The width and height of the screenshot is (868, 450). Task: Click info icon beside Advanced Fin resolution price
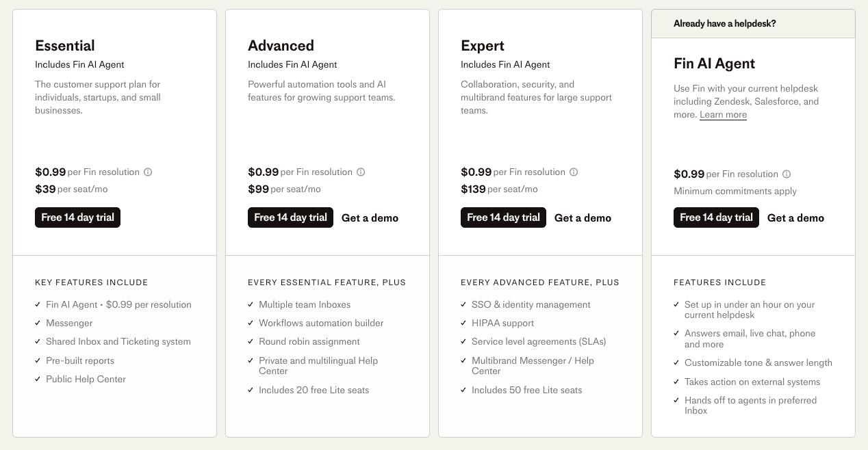click(361, 172)
